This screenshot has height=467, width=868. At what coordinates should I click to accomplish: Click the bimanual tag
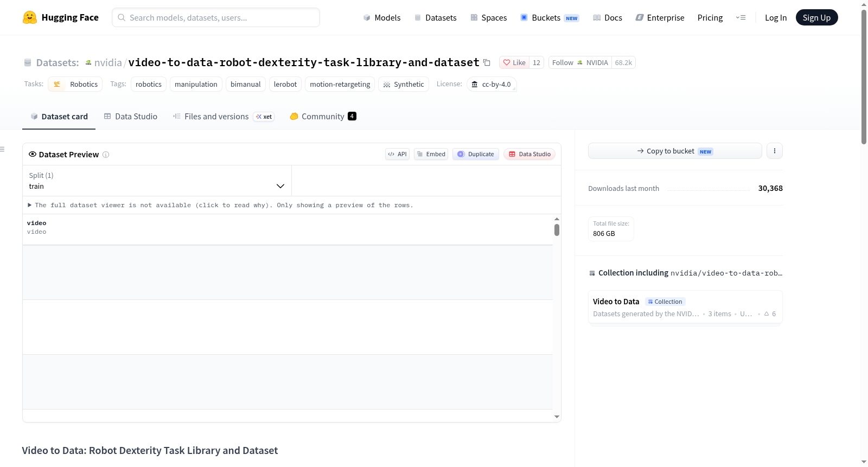pyautogui.click(x=246, y=85)
